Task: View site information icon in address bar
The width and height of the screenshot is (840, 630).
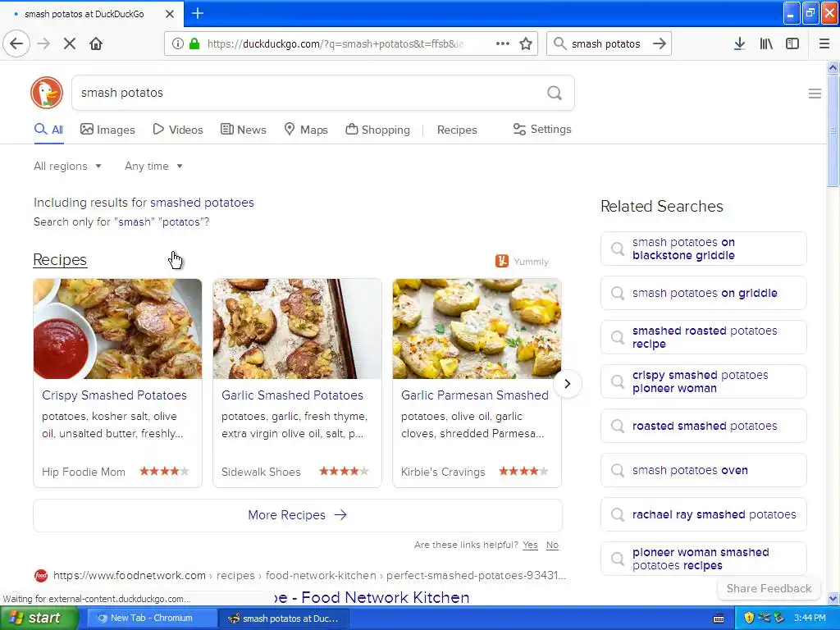Action: [x=177, y=43]
